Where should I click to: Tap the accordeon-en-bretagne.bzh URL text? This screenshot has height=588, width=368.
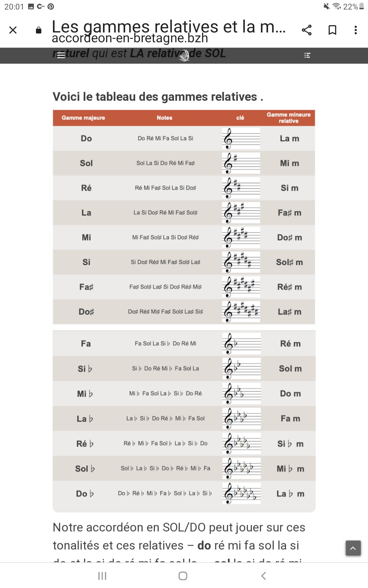pyautogui.click(x=130, y=39)
